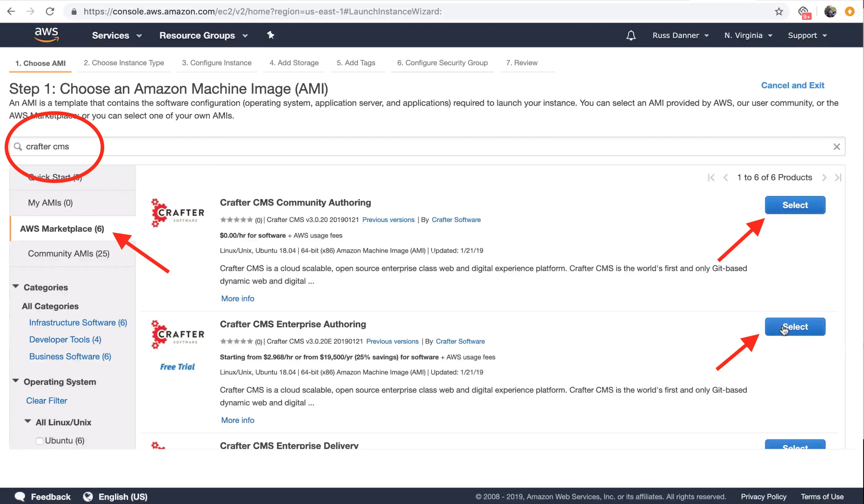The height and width of the screenshot is (504, 864).
Task: Select Crafter CMS Community Authoring AMI
Action: (794, 205)
